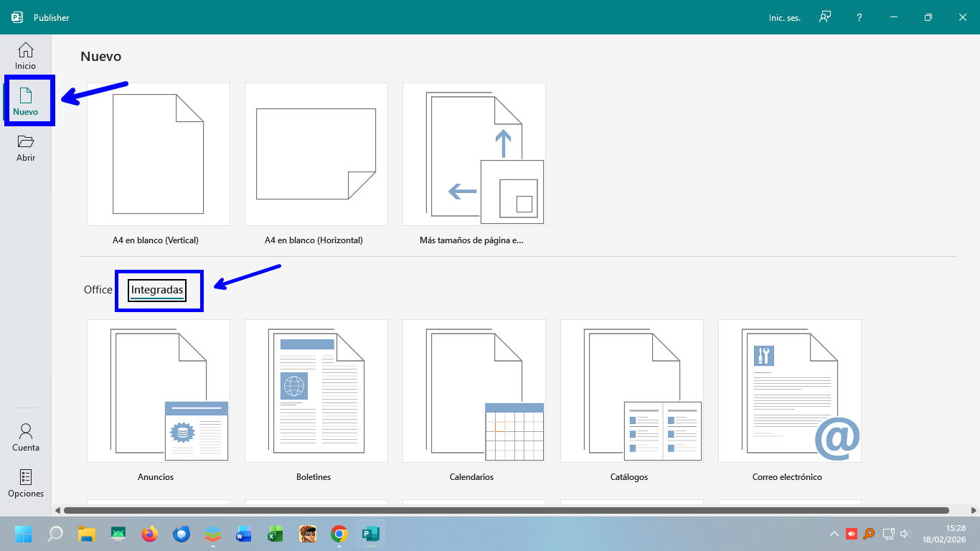Restore down the Publisher window
The width and height of the screenshot is (980, 551).
928,17
